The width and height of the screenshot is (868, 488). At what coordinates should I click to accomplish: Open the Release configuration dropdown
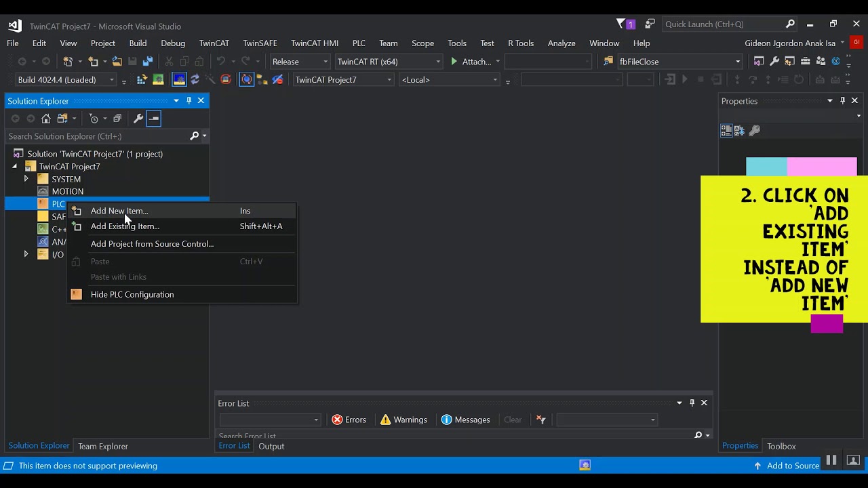(x=299, y=62)
